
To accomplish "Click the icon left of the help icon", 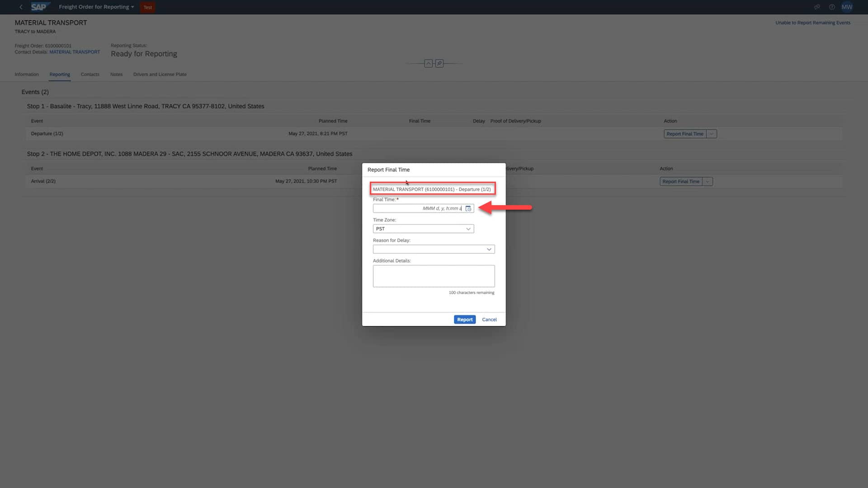I will point(817,7).
